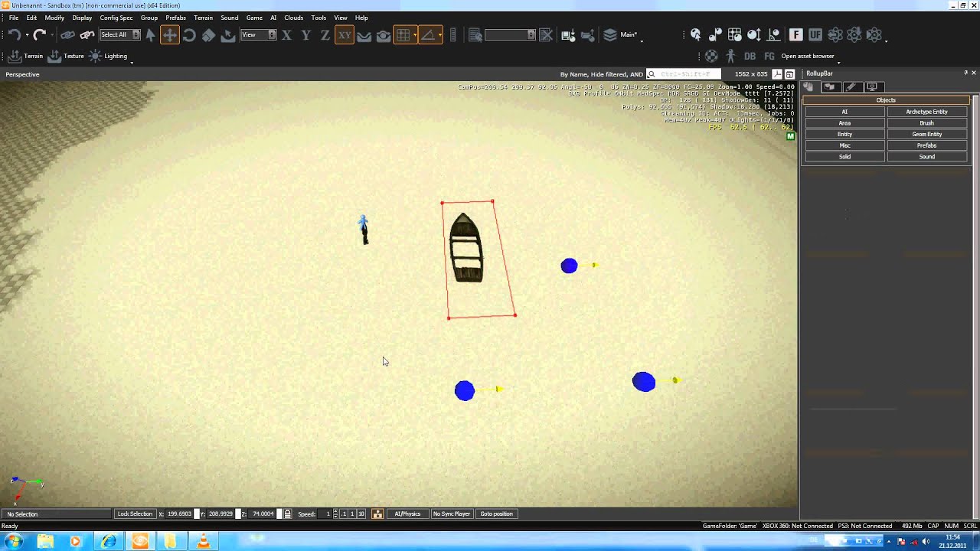980x551 pixels.
Task: Click the Goto position button
Action: [x=496, y=514]
